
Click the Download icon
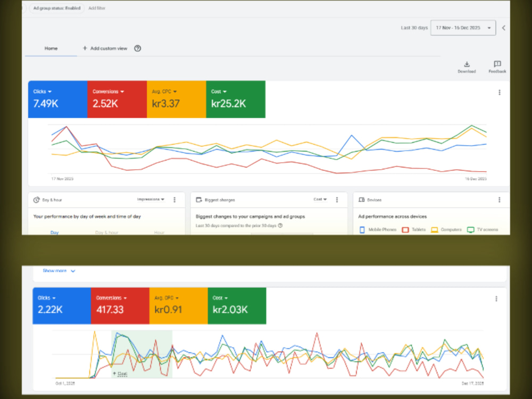pyautogui.click(x=467, y=64)
